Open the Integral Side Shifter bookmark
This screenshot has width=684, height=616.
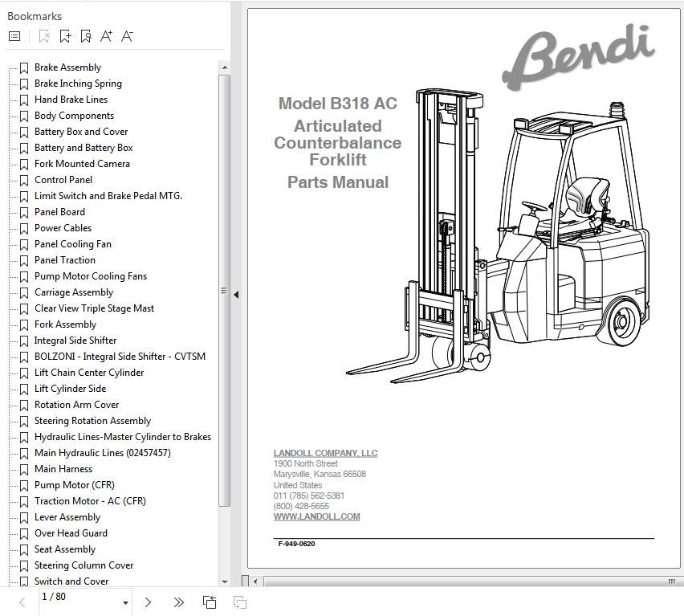75,341
